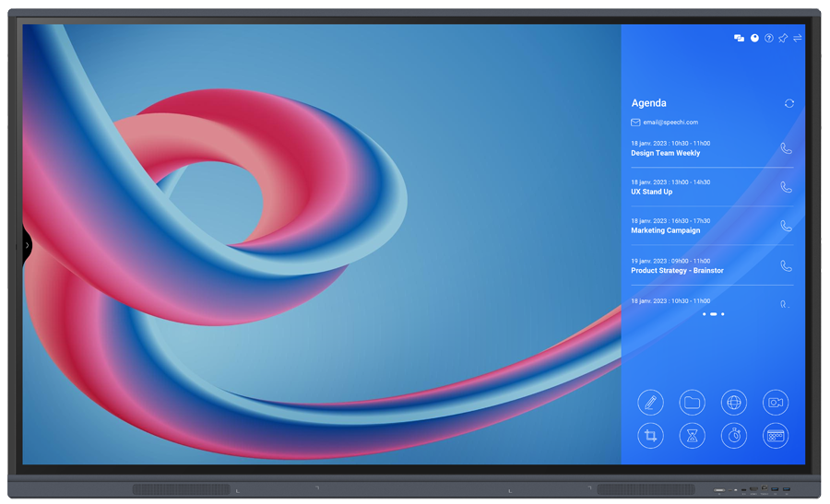Select the Marketing Campaign agenda entry
Viewport: 830px width, 504px height.
pos(665,230)
